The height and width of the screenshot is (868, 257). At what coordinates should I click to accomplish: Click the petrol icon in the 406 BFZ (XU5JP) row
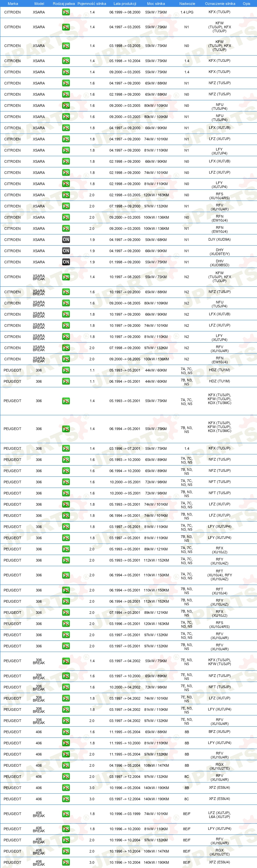[66, 732]
